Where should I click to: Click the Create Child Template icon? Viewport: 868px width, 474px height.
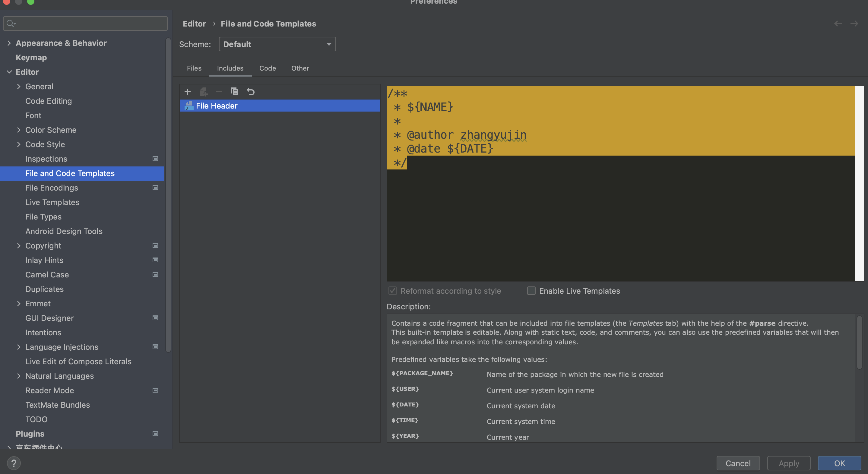pos(204,92)
